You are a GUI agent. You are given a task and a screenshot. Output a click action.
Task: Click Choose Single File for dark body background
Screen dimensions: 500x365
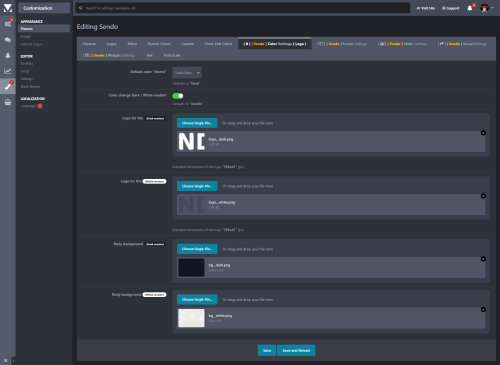[x=197, y=249]
